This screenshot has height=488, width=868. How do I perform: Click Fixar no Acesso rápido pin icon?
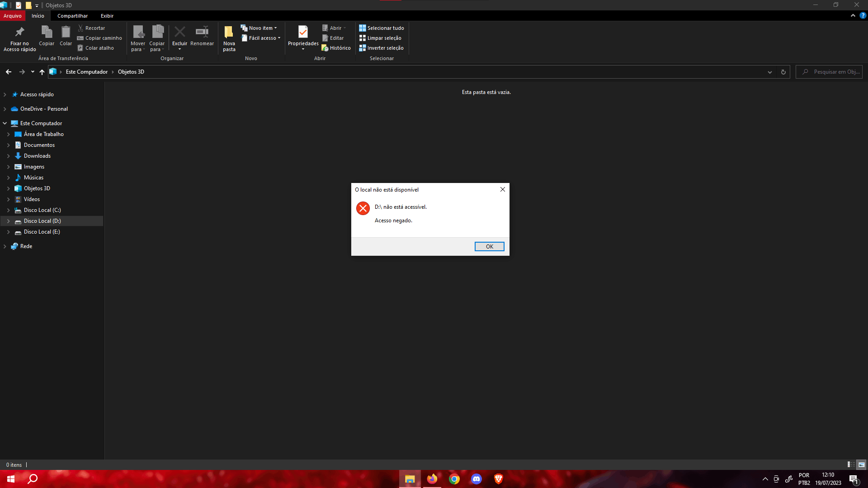[19, 32]
